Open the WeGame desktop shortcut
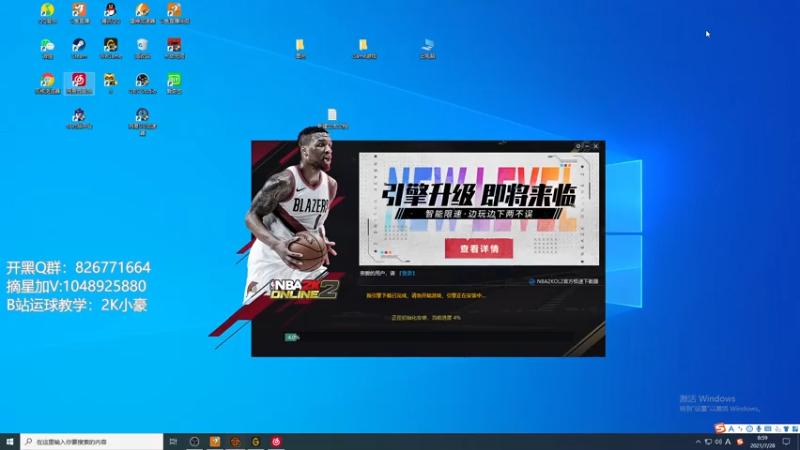 click(x=110, y=48)
